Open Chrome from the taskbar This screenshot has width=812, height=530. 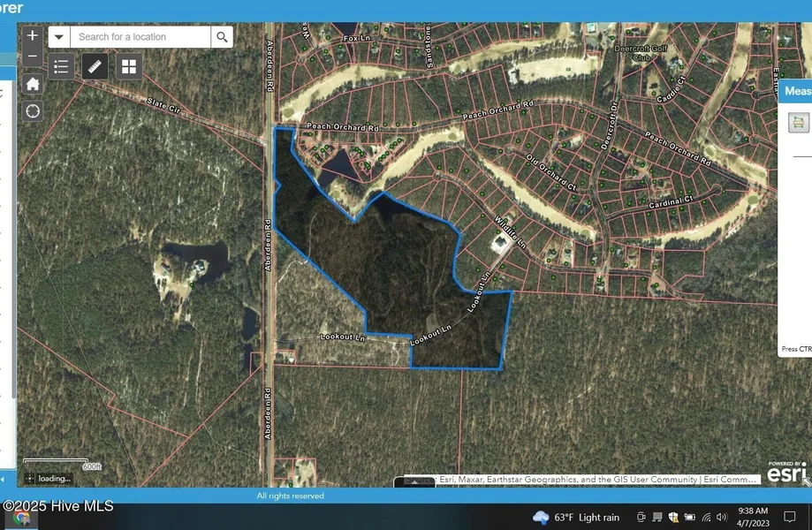point(21,519)
